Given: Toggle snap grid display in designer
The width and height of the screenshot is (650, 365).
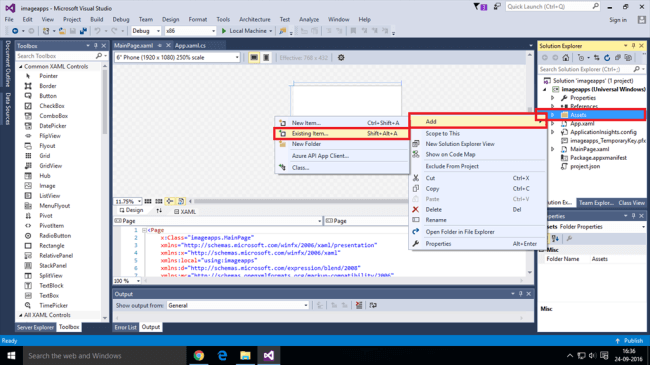Looking at the screenshot, I should click(148, 201).
